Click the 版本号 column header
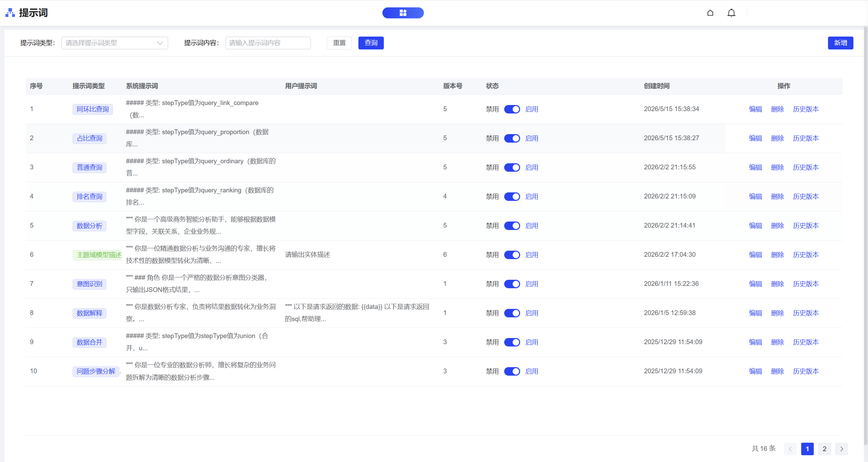Screen dimensions: 868x462 pos(453,86)
